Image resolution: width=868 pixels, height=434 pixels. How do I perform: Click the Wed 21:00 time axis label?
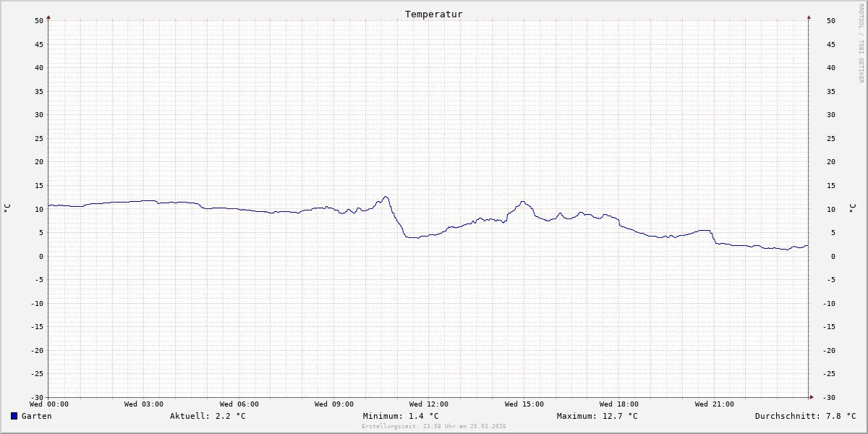click(x=715, y=404)
